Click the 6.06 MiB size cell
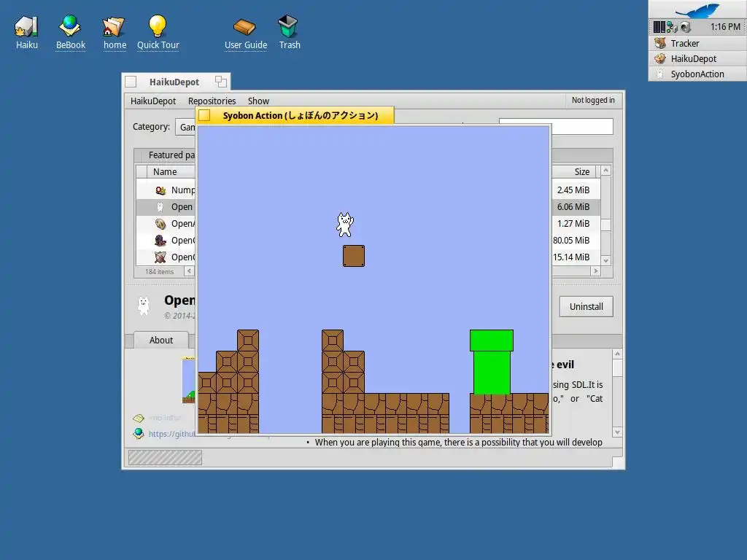This screenshot has height=560, width=747. [573, 206]
